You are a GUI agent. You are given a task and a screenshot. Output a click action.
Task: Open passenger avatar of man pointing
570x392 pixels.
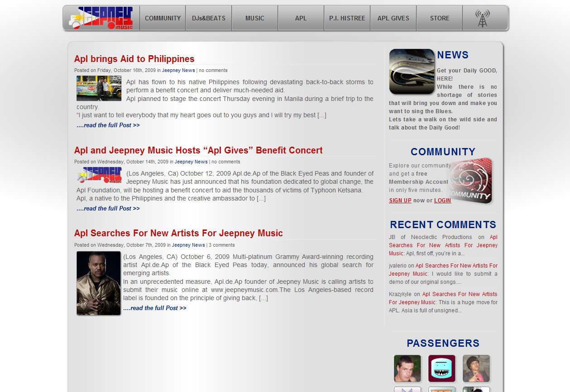(476, 368)
